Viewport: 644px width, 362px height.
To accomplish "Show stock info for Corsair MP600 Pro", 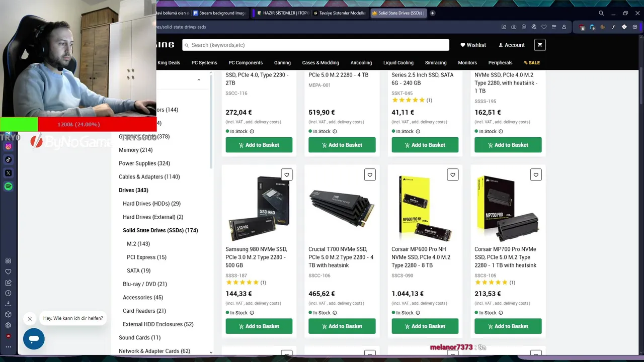I will [418, 313].
